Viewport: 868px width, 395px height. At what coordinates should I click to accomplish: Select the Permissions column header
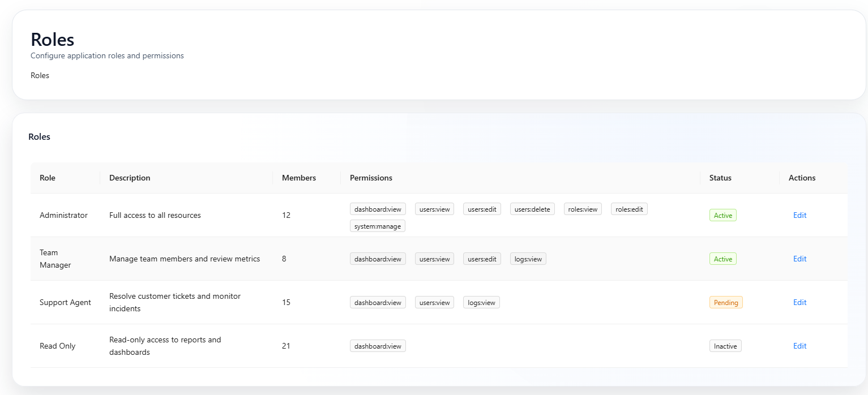point(371,178)
